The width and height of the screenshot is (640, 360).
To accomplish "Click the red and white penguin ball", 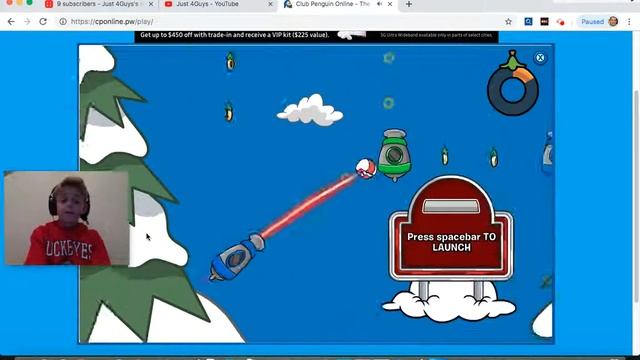I will click(x=366, y=169).
